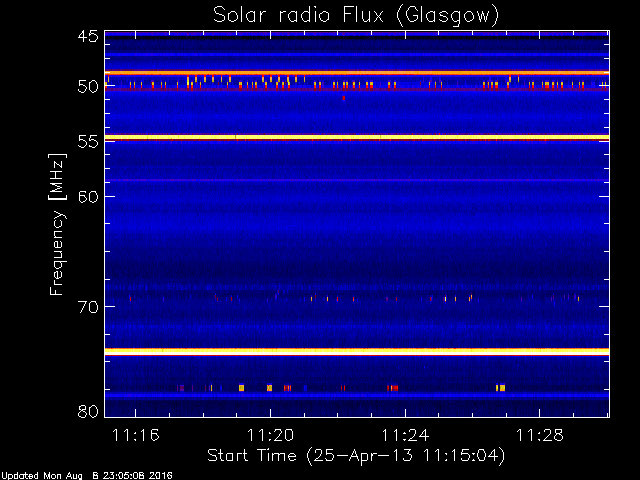
Task: Select the "Start Time (25-Apr-13 11:15:04)" label
Action: pos(356,456)
